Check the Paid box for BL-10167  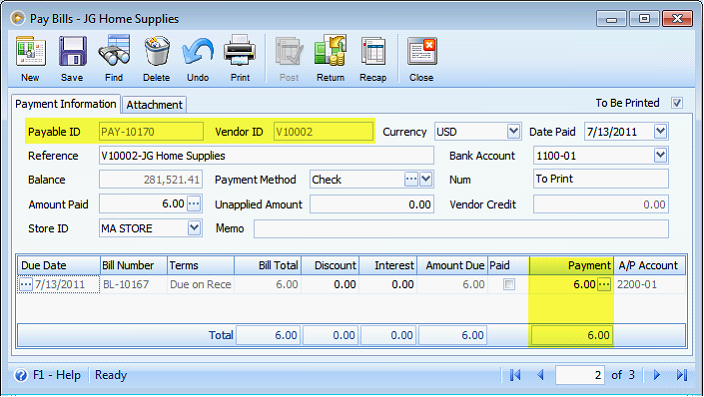pos(509,284)
